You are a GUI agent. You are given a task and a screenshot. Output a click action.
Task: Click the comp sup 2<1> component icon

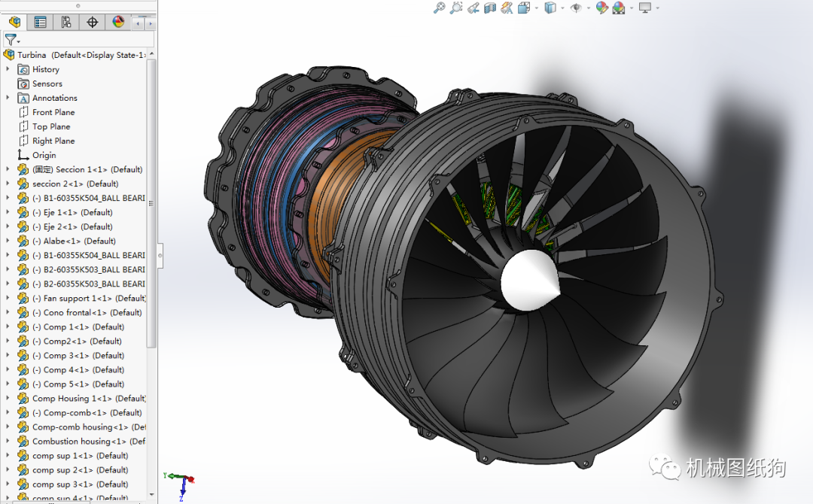coord(23,470)
